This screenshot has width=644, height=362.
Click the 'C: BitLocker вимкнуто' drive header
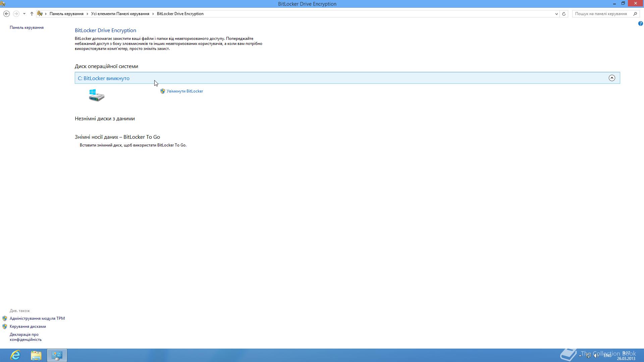[347, 78]
